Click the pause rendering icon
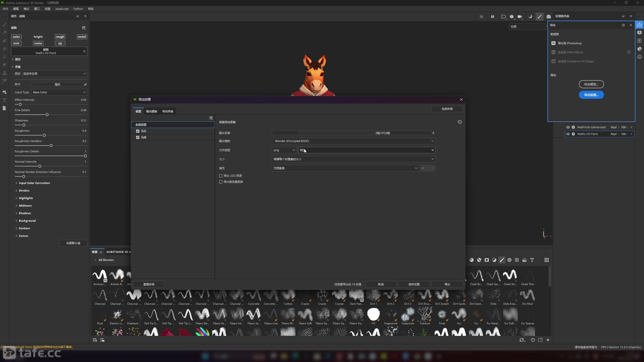This screenshot has height=362, width=644. (x=492, y=17)
